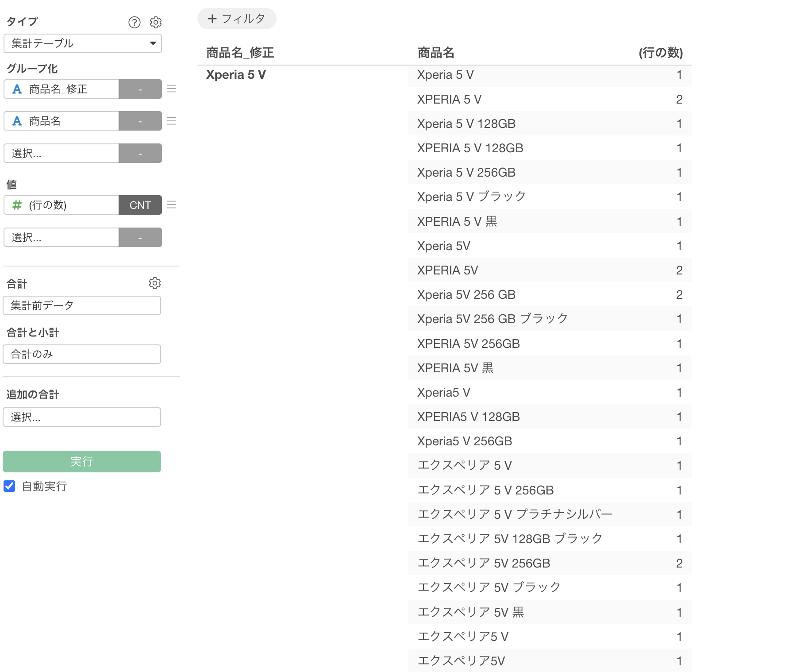Image resolution: width=808 pixels, height=672 pixels.
Task: Toggle the 自動実行 checkbox
Action: tap(9, 486)
